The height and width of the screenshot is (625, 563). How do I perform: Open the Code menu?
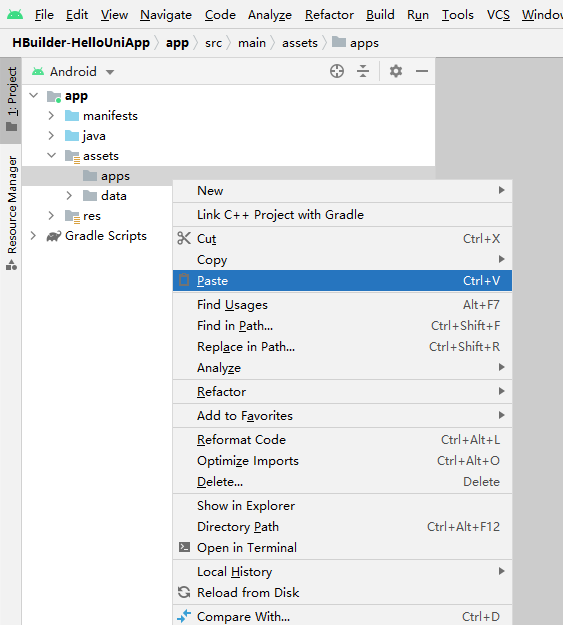point(220,15)
